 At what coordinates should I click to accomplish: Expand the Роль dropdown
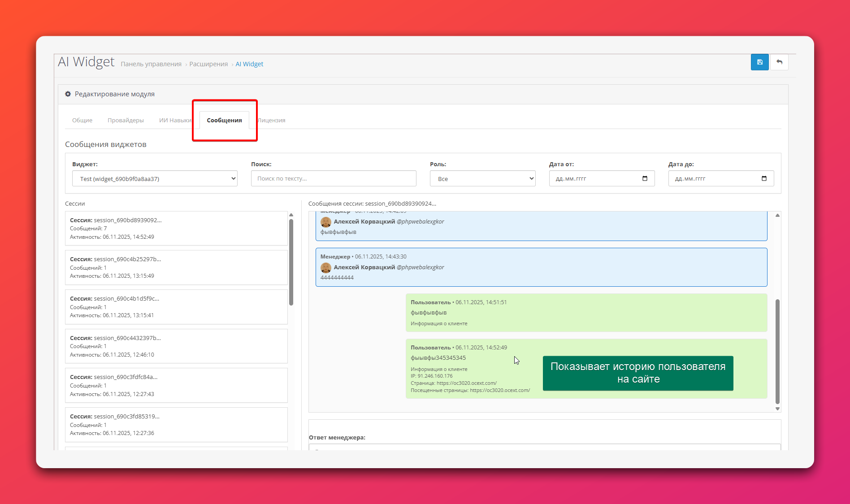tap(482, 178)
